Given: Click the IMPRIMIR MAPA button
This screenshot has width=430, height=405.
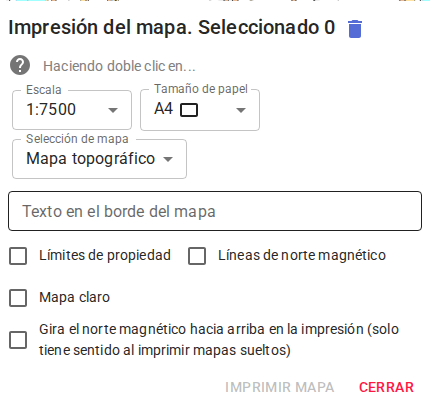Looking at the screenshot, I should click(279, 387).
